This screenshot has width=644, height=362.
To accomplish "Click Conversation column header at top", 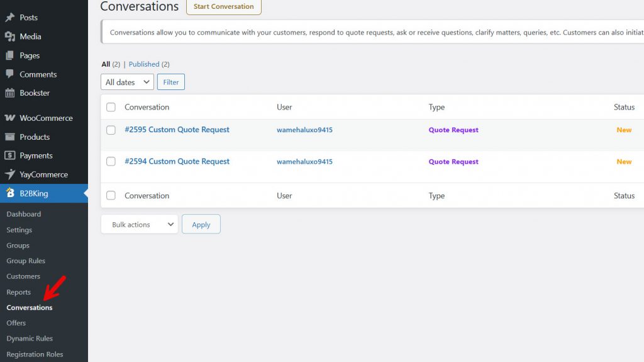I will tap(147, 107).
